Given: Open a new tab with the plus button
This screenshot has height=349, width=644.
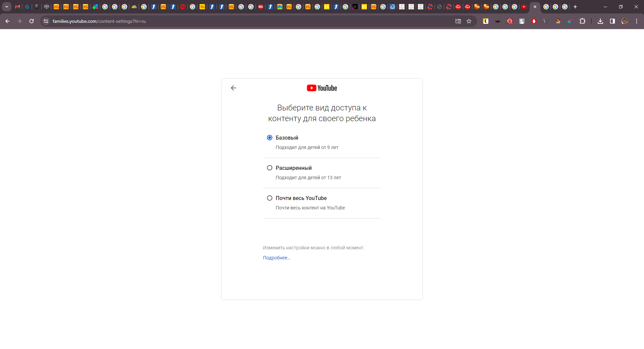Looking at the screenshot, I should tap(575, 7).
